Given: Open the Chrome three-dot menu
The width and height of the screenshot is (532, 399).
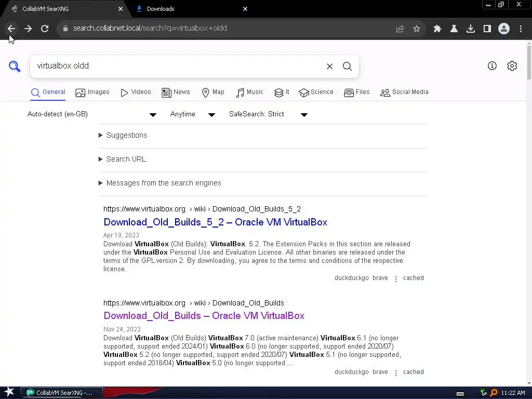Looking at the screenshot, I should pyautogui.click(x=521, y=29).
